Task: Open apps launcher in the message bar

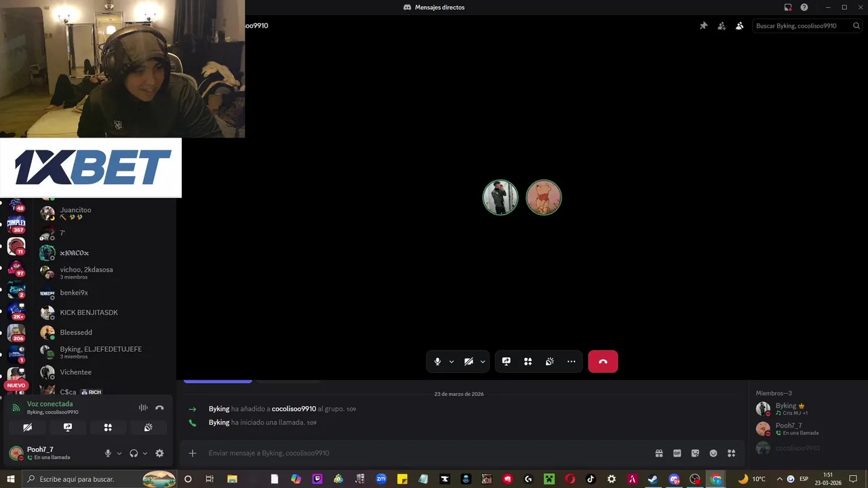Action: (x=732, y=453)
